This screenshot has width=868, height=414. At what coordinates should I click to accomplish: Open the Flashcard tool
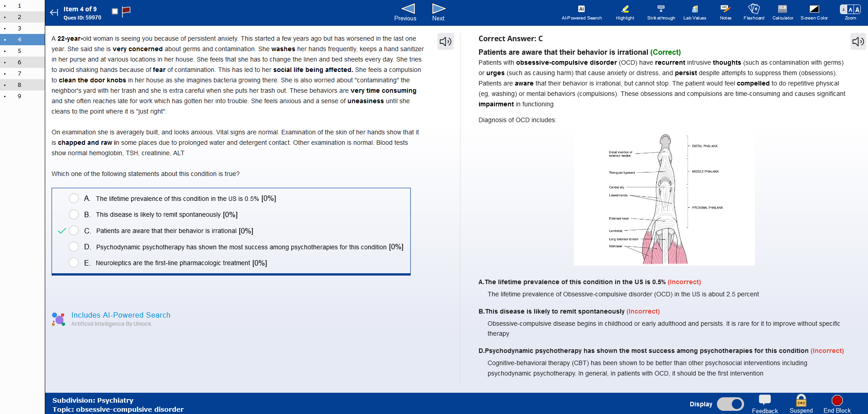tap(754, 13)
